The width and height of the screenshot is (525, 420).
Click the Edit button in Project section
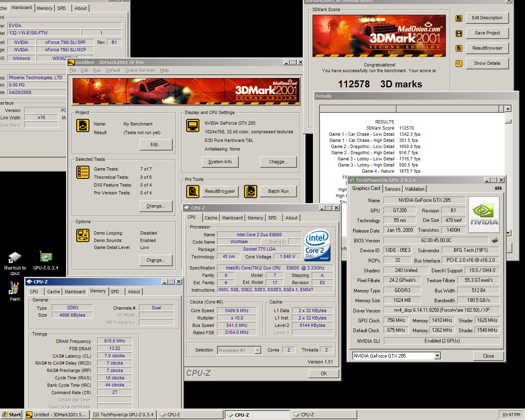coord(155,144)
